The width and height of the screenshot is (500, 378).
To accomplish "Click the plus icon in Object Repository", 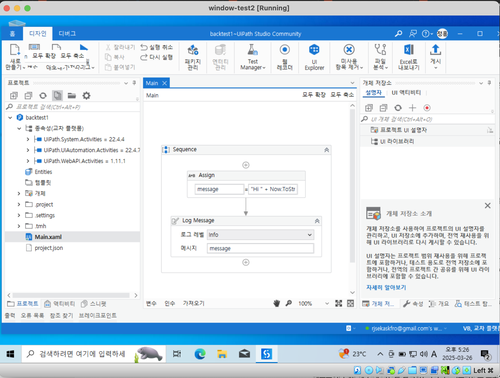I will coord(412,108).
